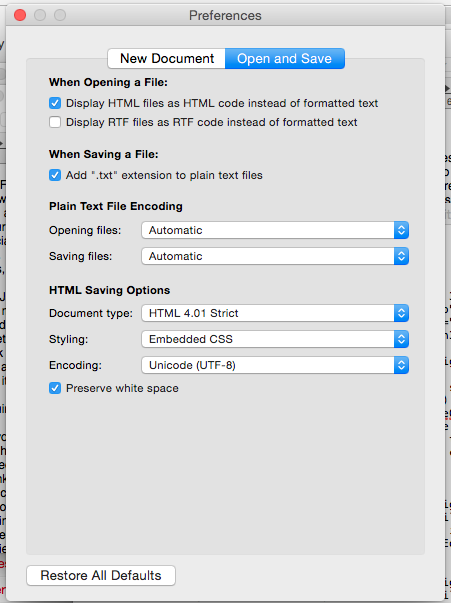Enable Display RTF files as RTF code
Screen dimensions: 451x603
pyautogui.click(x=55, y=122)
